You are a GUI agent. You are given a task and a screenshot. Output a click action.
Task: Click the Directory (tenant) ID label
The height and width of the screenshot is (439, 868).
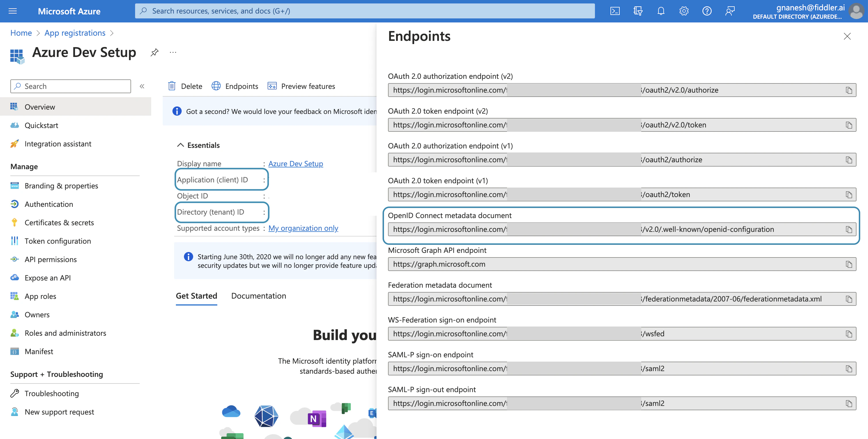pos(211,212)
